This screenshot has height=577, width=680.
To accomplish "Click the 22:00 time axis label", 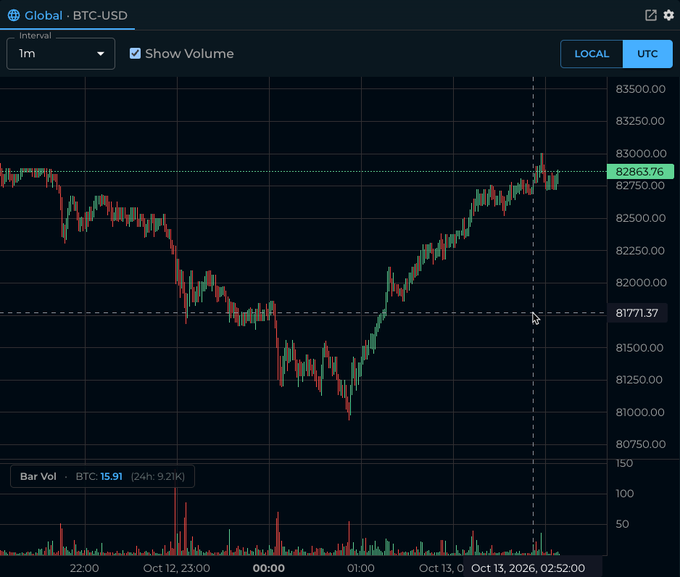I will [85, 568].
